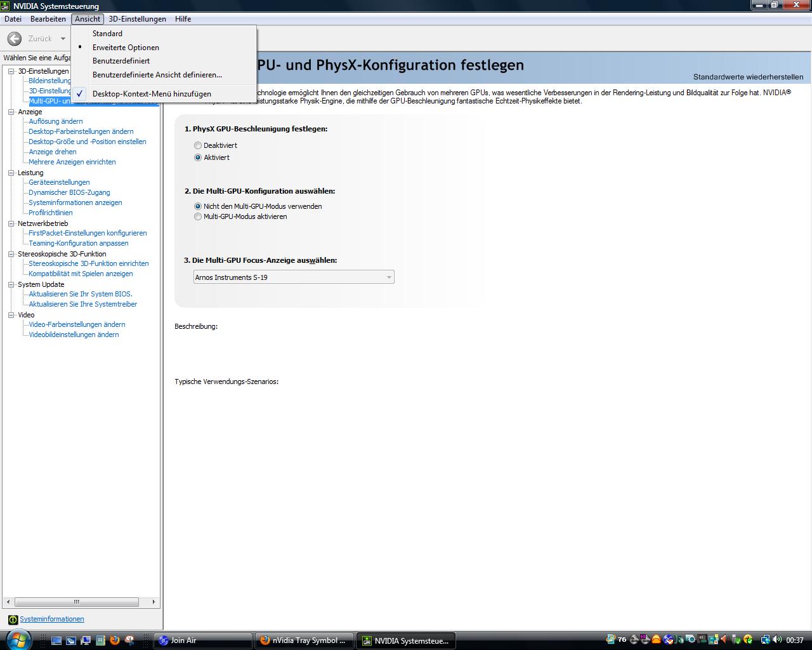Image resolution: width=812 pixels, height=650 pixels.
Task: Open the Systeminformationen link at bottom
Action: (52, 620)
